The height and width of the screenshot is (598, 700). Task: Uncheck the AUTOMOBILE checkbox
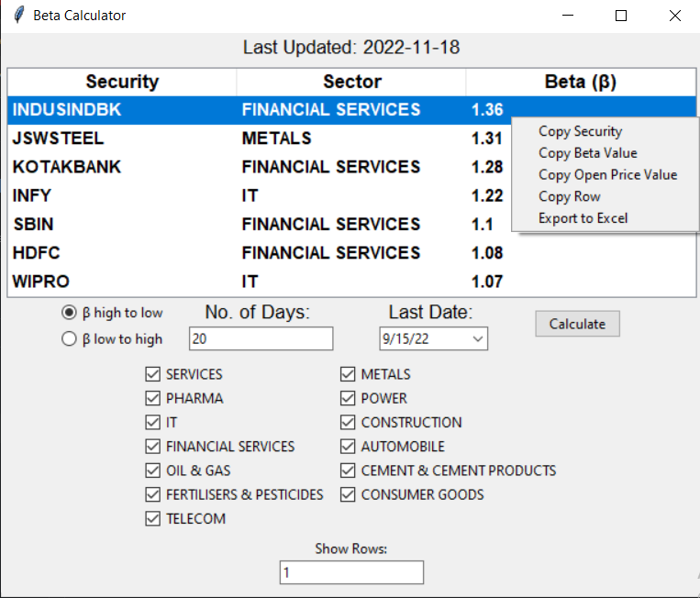pos(348,447)
